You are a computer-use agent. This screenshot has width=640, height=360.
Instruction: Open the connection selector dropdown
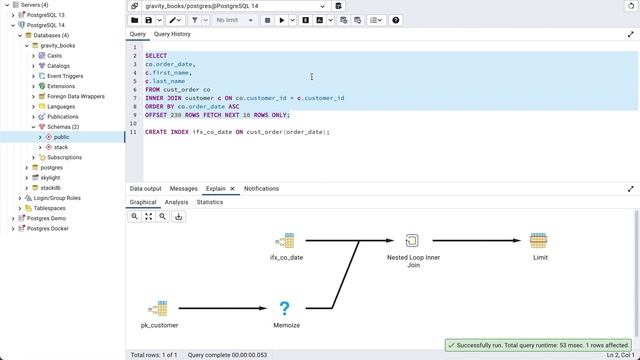pyautogui.click(x=322, y=6)
